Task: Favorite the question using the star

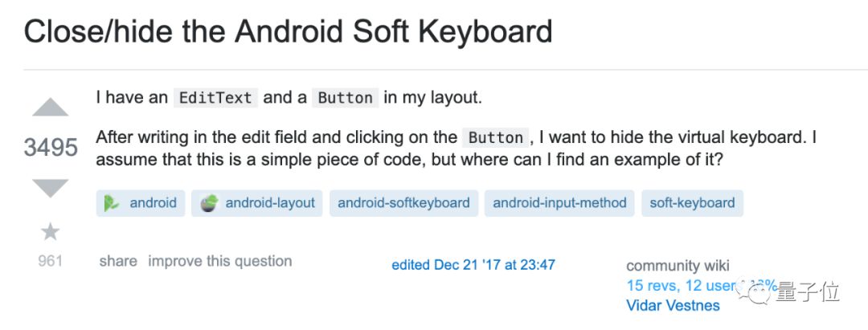Action: (50, 232)
